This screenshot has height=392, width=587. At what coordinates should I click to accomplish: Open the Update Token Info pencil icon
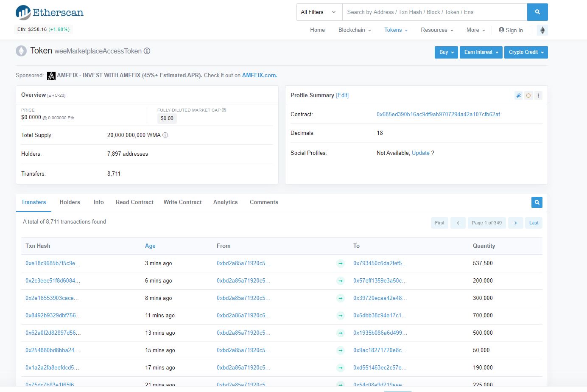[x=518, y=95]
